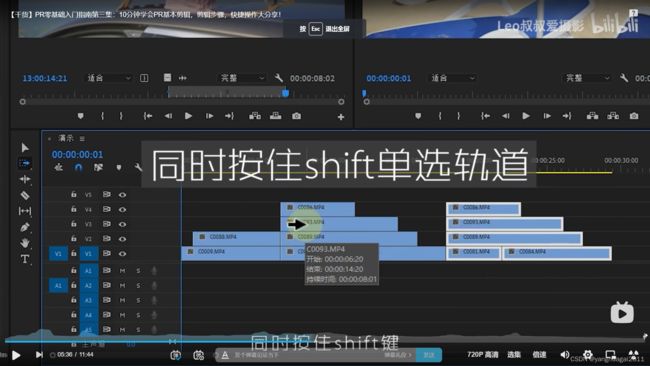Toggle the timeline Snap magnet icon
Screen dimensions: 650x366
coord(78,167)
